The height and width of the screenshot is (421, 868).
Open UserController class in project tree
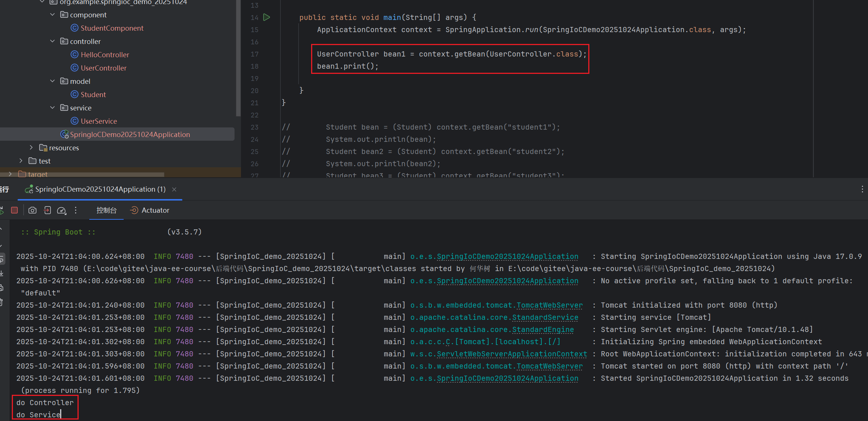[x=103, y=68]
